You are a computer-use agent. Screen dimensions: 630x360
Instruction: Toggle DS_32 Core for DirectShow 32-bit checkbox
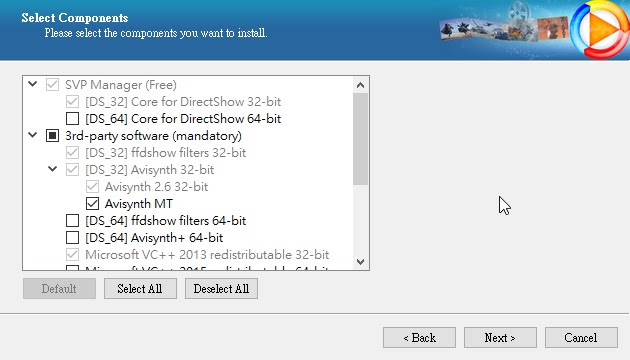pos(72,102)
